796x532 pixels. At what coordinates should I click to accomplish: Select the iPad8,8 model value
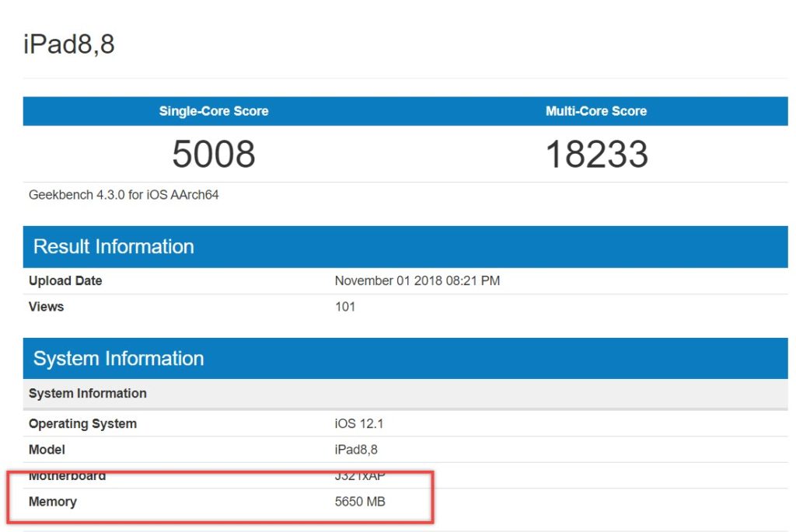point(356,450)
